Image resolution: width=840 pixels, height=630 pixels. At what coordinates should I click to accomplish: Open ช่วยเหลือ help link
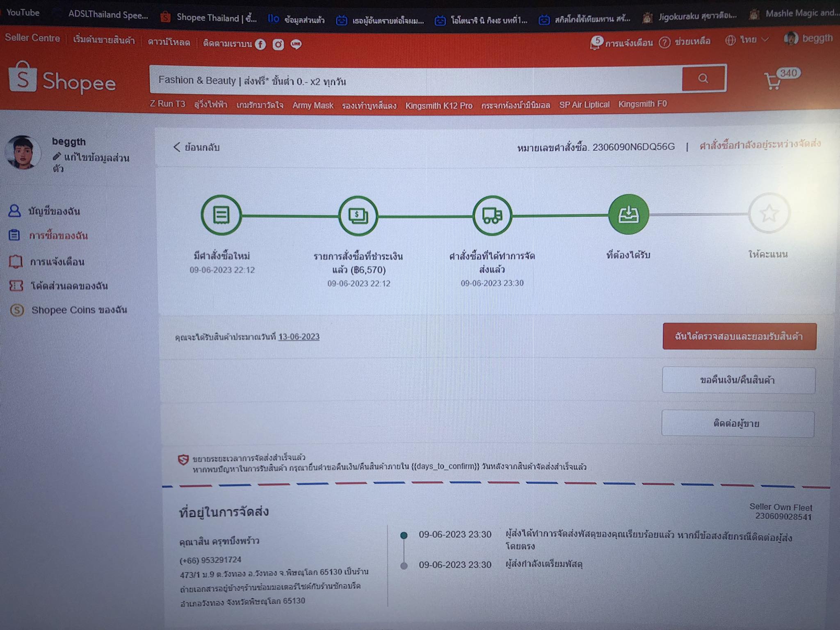[685, 41]
